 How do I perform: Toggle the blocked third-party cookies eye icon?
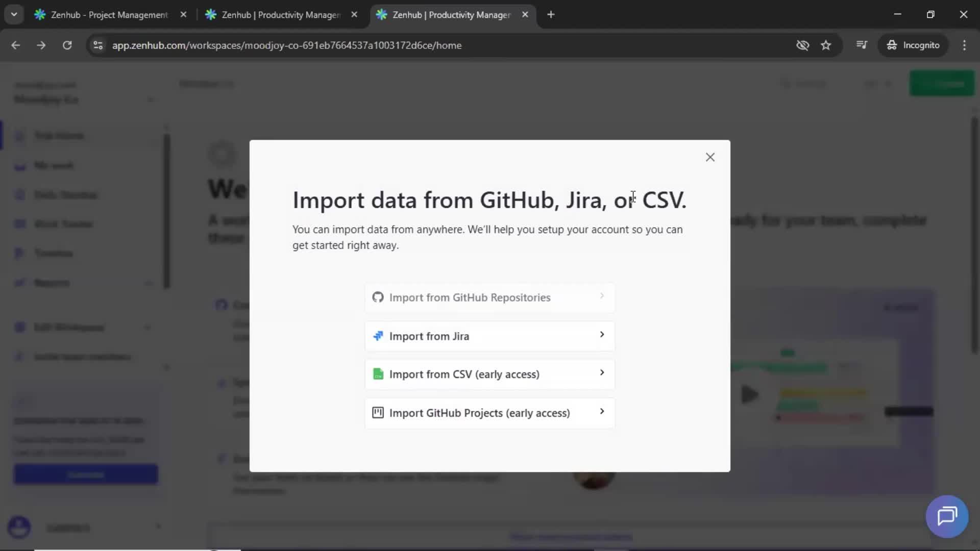(x=802, y=45)
